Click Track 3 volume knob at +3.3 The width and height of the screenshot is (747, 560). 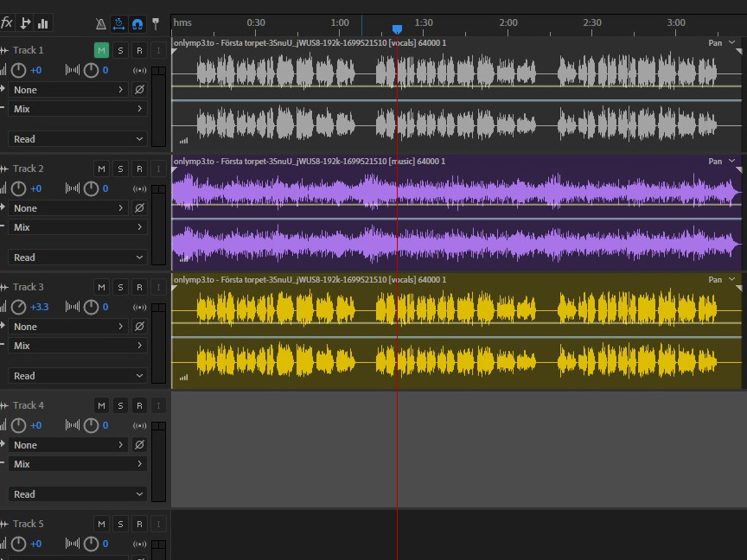tap(18, 307)
